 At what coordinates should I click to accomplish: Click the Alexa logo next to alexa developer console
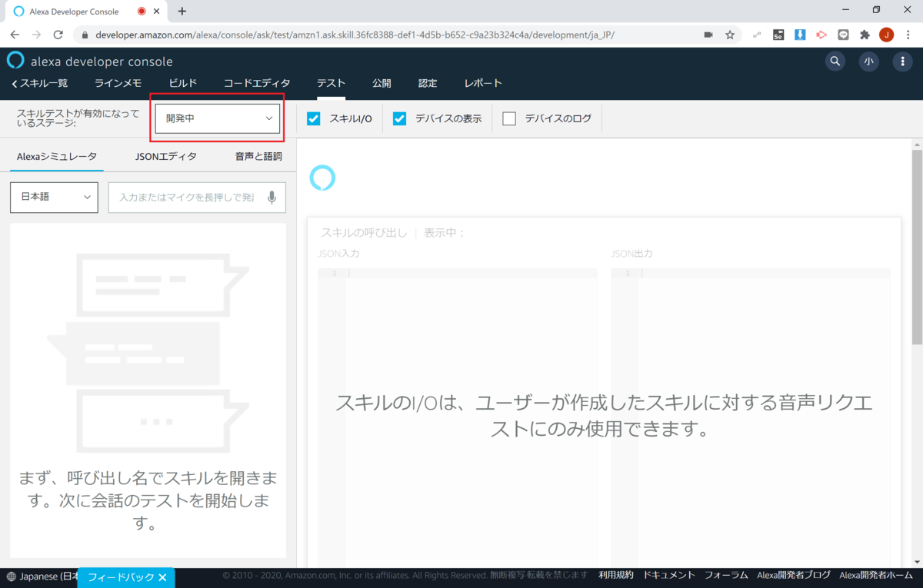[15, 60]
